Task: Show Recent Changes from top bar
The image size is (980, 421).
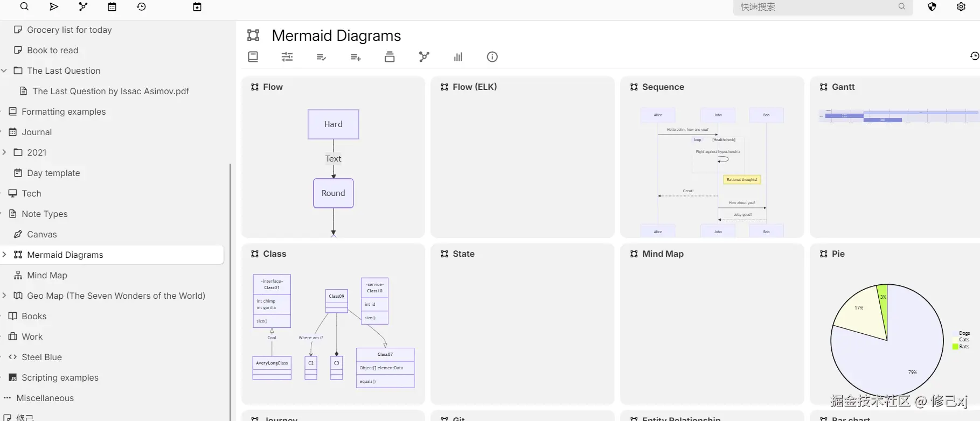Action: tap(141, 6)
